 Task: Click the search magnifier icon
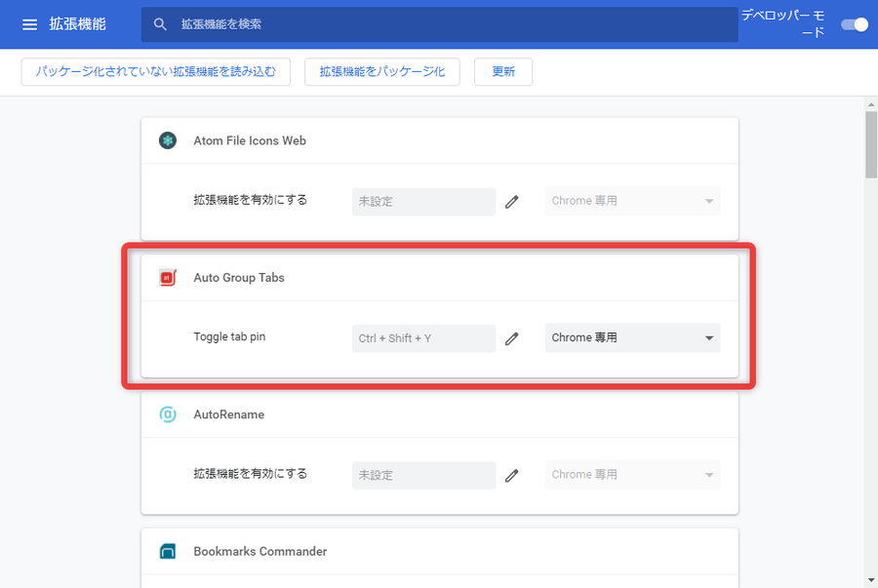[160, 24]
